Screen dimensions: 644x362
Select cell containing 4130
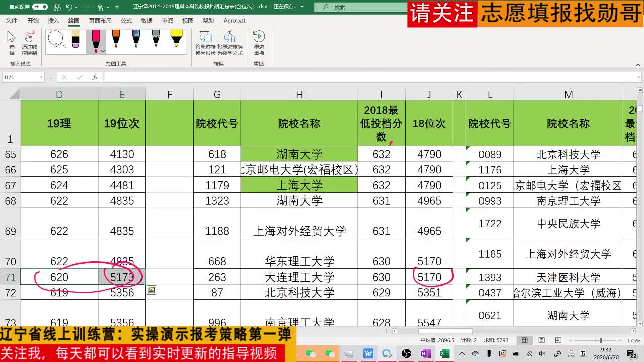tap(122, 154)
